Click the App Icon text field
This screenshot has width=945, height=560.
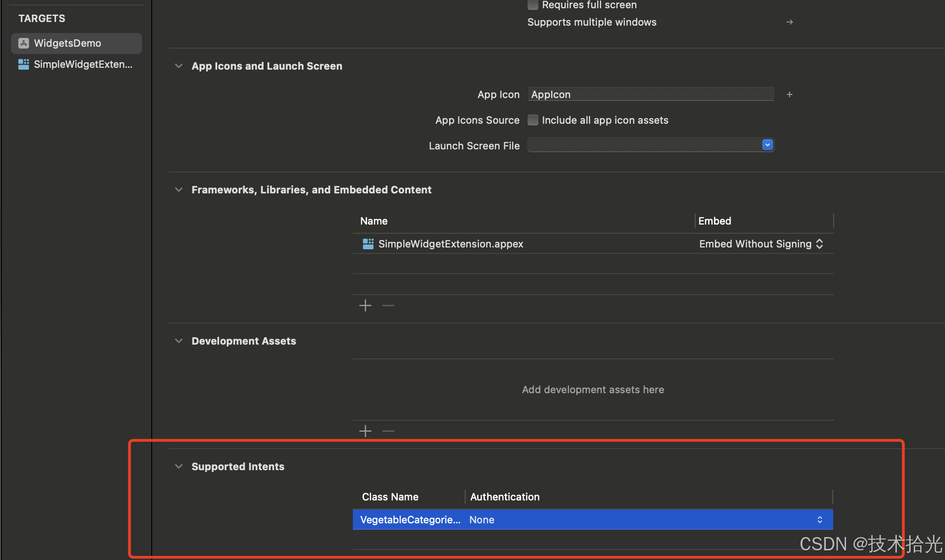651,94
